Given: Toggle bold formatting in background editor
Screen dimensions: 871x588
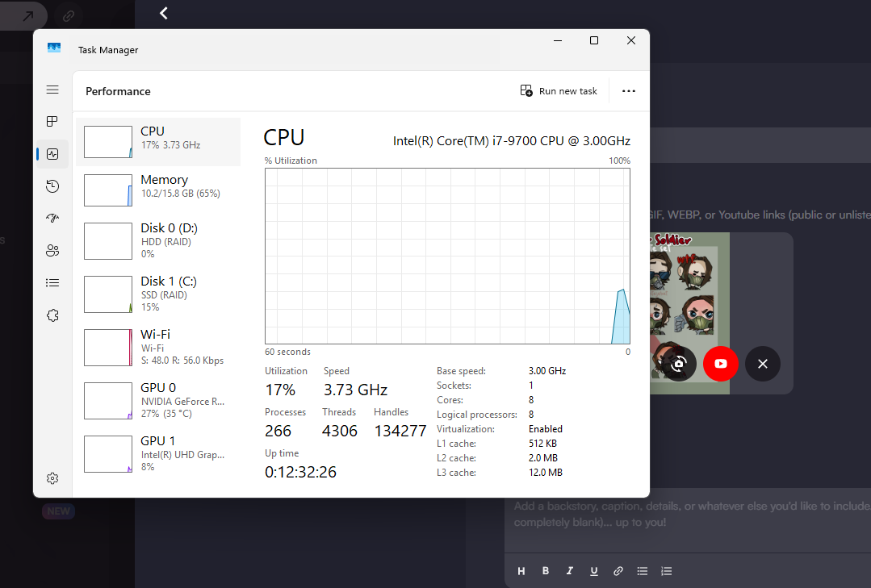Looking at the screenshot, I should pos(546,571).
